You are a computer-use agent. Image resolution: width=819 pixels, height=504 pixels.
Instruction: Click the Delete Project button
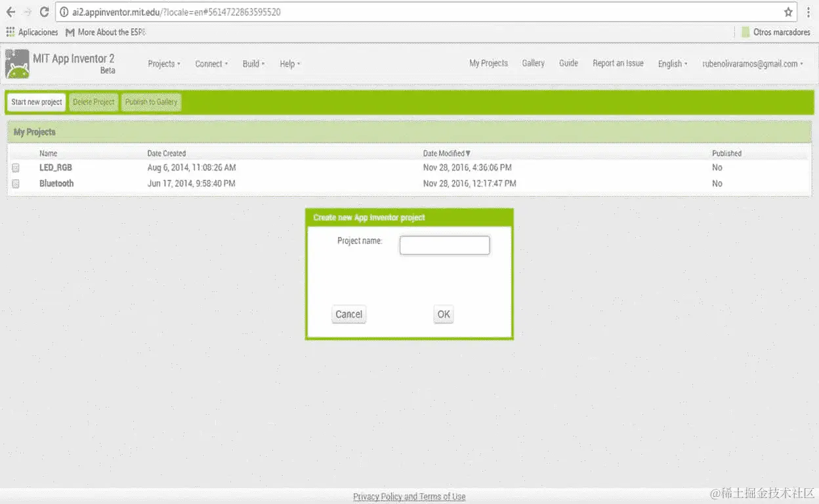(x=93, y=102)
